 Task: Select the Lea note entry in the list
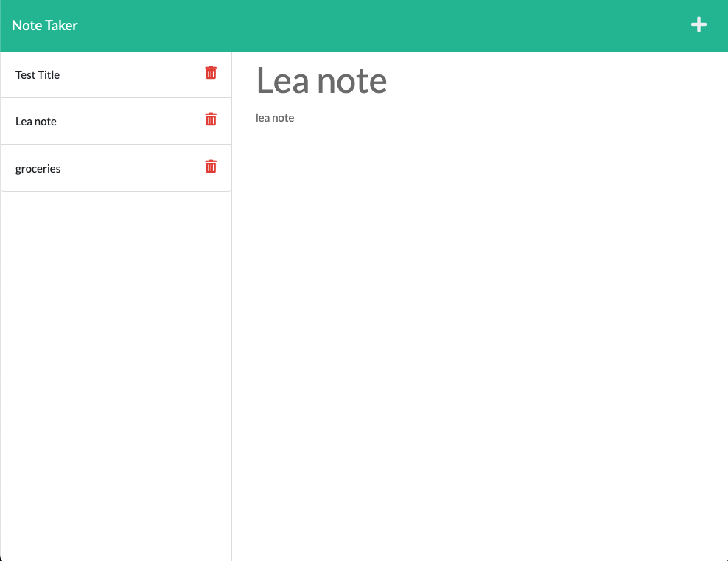36,121
